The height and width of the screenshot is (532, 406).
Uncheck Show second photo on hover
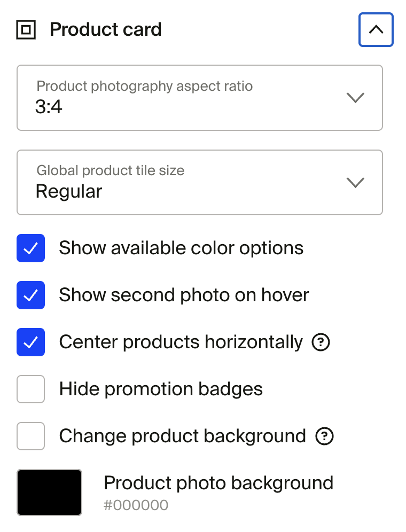31,295
